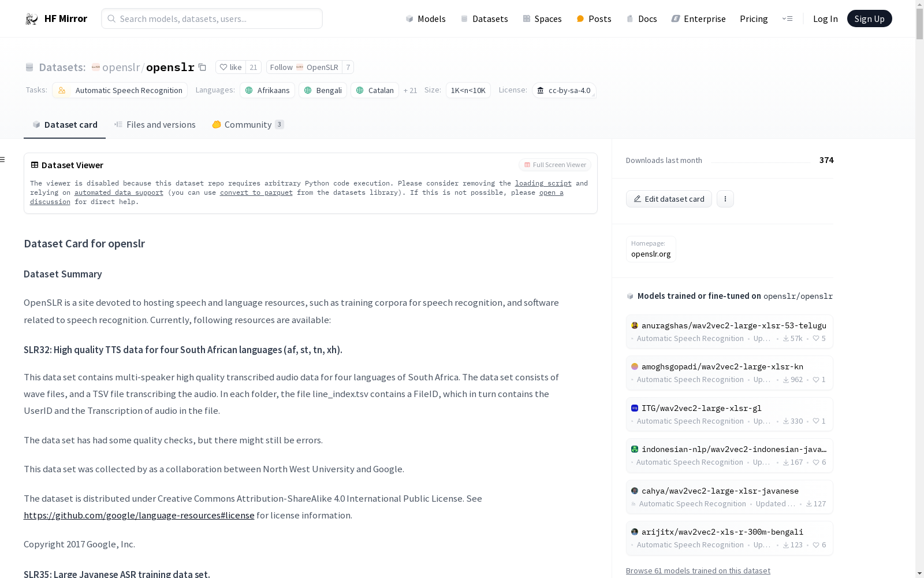The width and height of the screenshot is (924, 578).
Task: Open ITG/wav2vec2-large-xlsr-gl model
Action: pyautogui.click(x=729, y=414)
